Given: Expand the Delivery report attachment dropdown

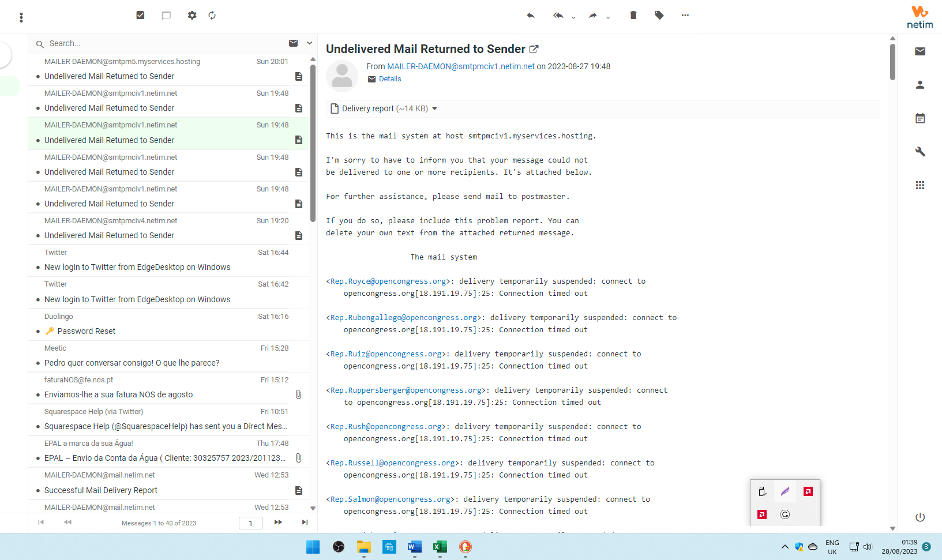Looking at the screenshot, I should pos(434,108).
